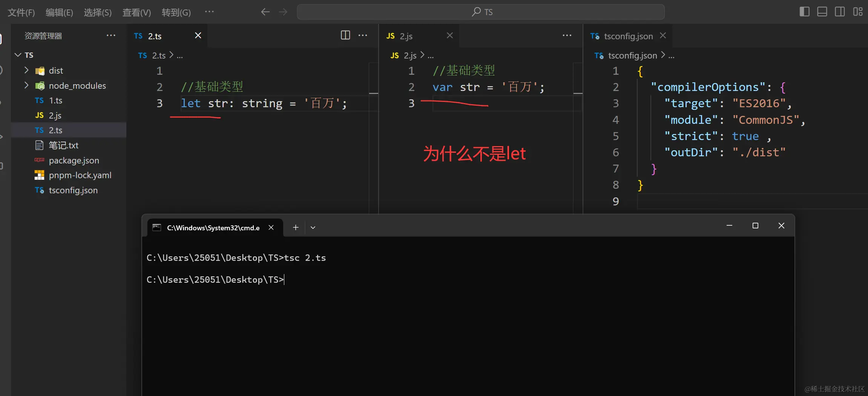Open Explorer view more actions menu
868x396 pixels.
pyautogui.click(x=110, y=35)
